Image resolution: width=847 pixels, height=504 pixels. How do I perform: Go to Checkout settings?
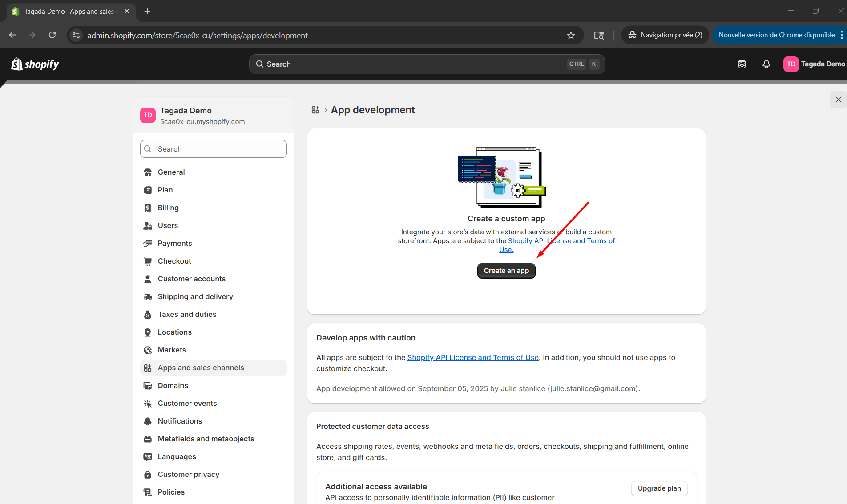pos(214,261)
